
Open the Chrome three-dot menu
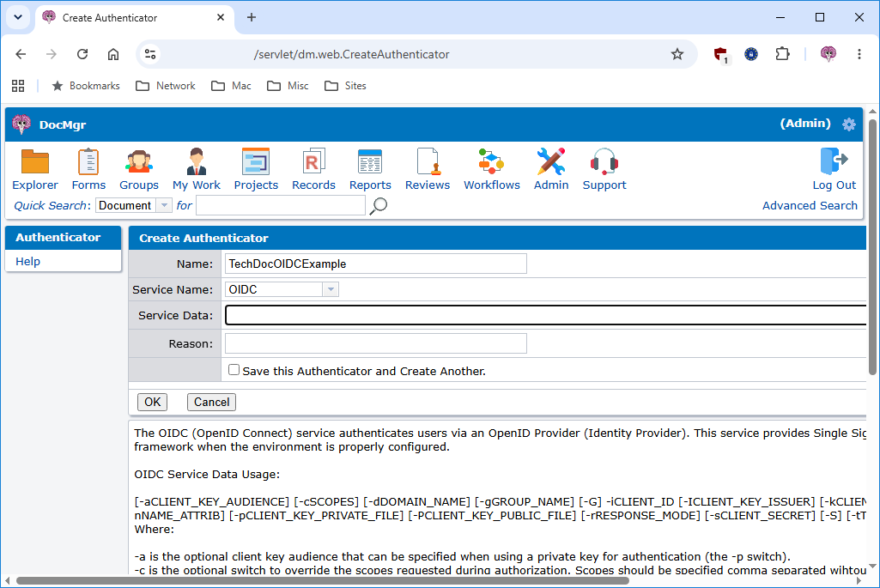(859, 54)
